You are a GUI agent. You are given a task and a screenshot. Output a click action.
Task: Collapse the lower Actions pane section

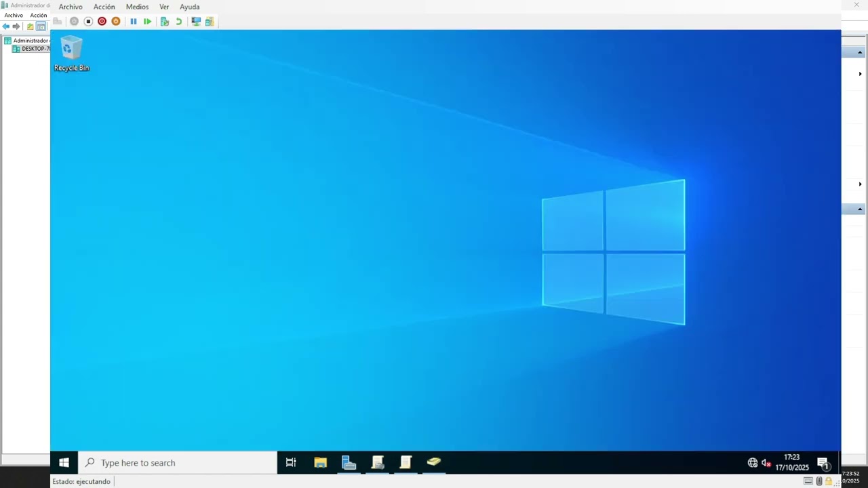click(860, 209)
